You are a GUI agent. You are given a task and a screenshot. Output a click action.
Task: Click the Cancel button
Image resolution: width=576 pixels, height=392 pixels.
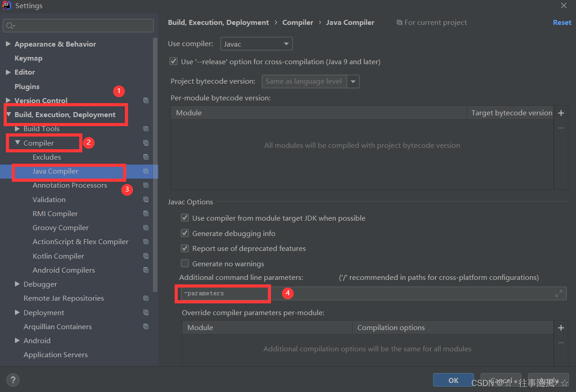(x=501, y=380)
